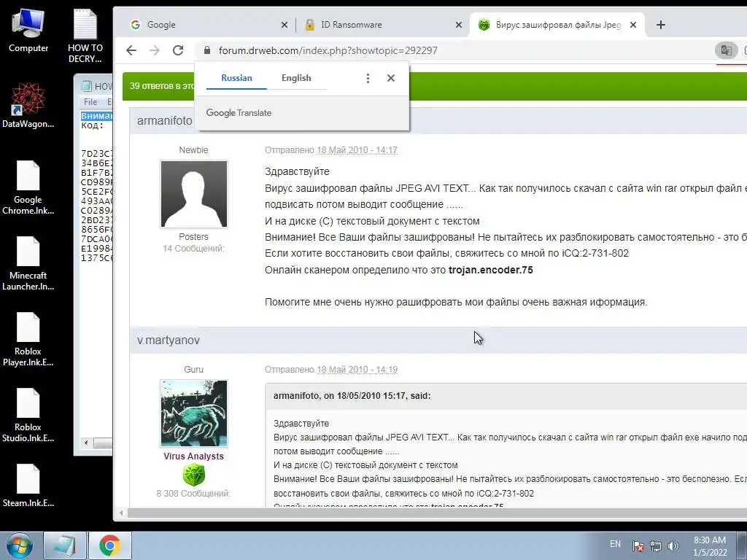Open the Computer desktop icon
This screenshot has height=560, width=747.
point(28,31)
